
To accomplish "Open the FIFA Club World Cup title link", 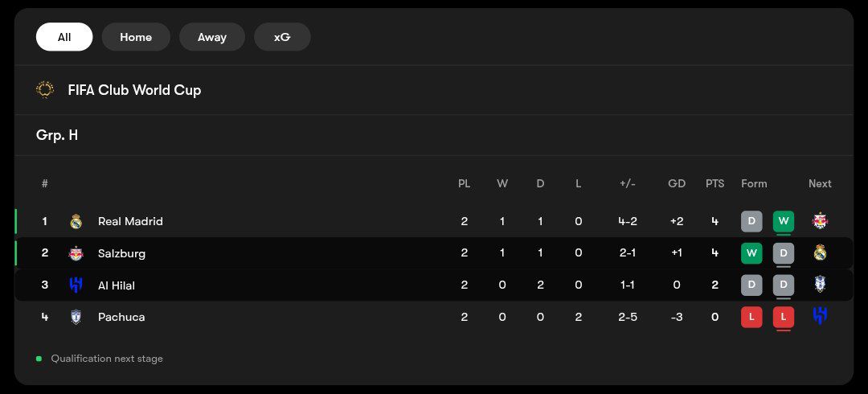I will (134, 90).
